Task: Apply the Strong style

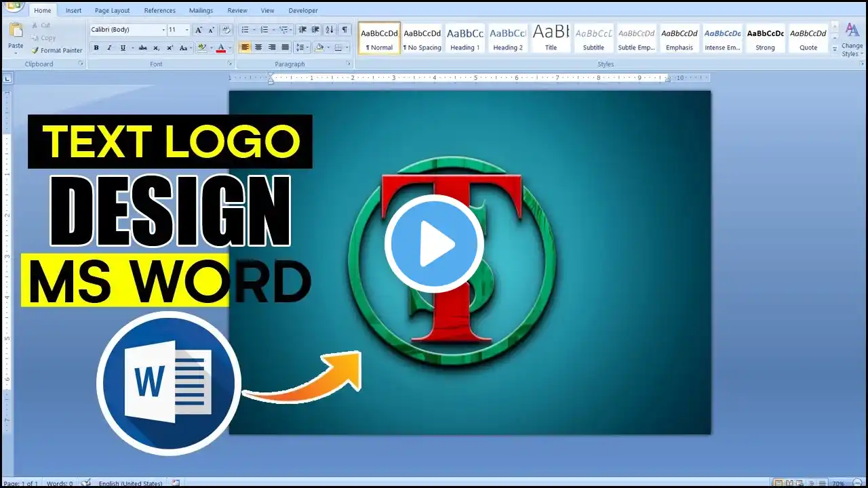Action: [x=765, y=38]
